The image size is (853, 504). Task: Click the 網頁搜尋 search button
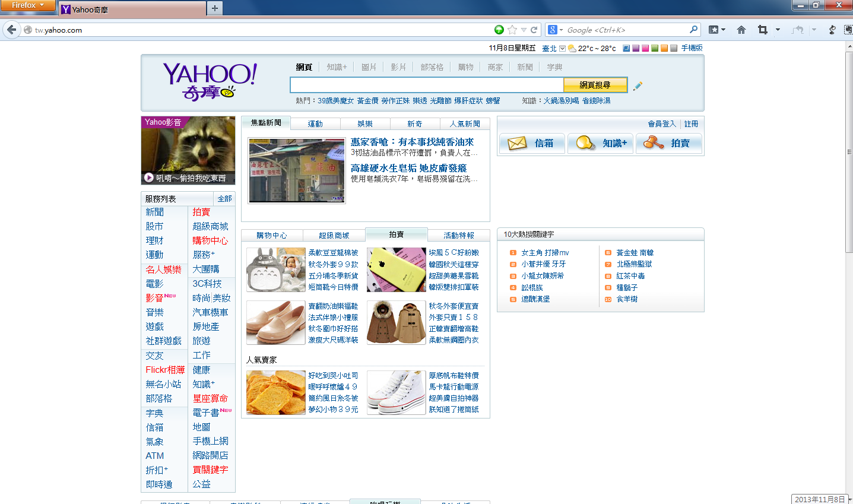click(x=595, y=85)
